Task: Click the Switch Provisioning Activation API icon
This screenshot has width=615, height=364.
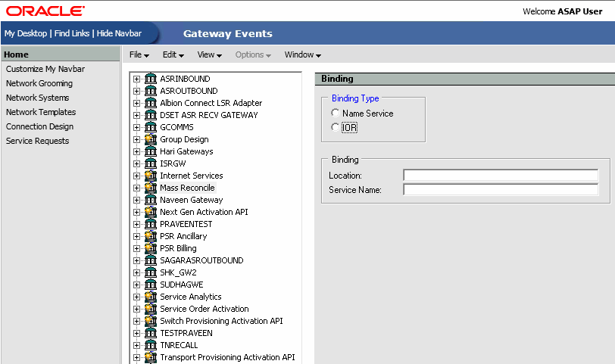Action: pyautogui.click(x=151, y=322)
